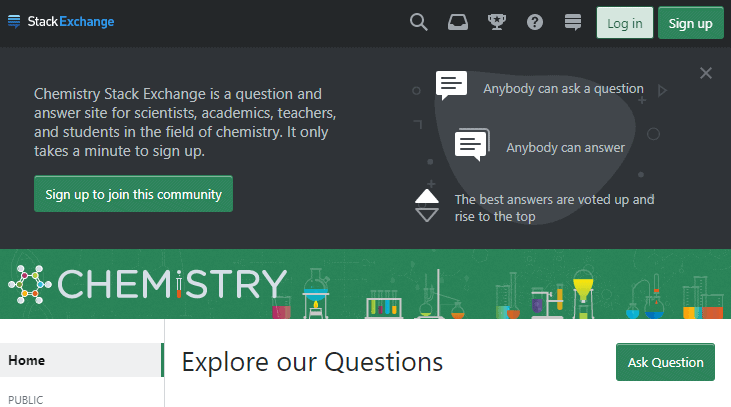
Task: Click the PUBLIC section label in sidebar
Action: [x=26, y=400]
